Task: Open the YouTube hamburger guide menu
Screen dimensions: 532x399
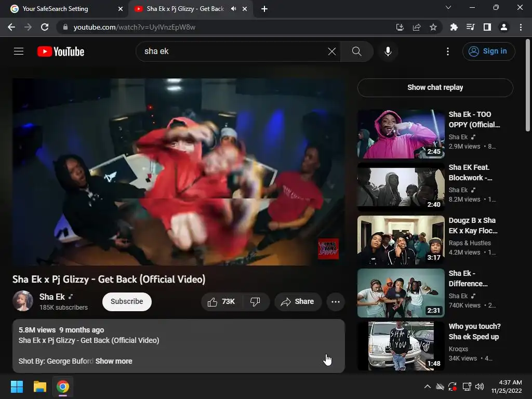Action: point(19,51)
